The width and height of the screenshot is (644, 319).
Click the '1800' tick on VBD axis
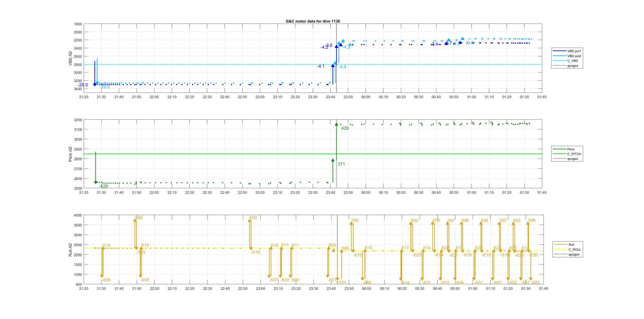click(78, 24)
